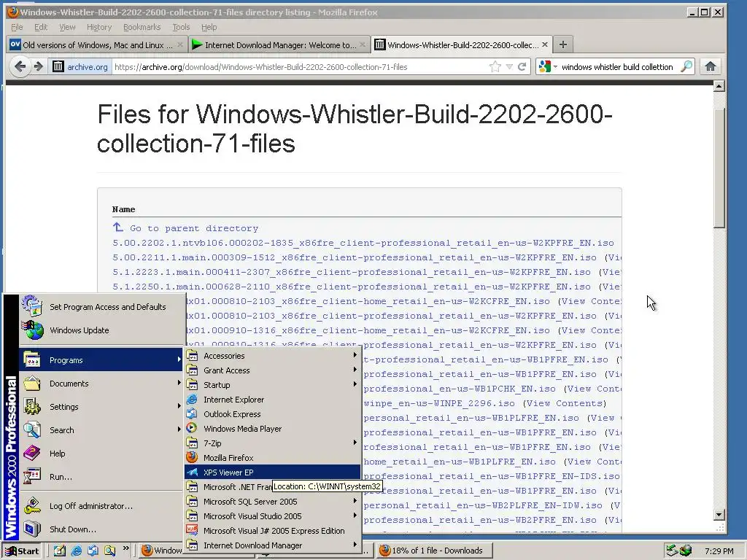Open a new tab with the plus button

563,44
